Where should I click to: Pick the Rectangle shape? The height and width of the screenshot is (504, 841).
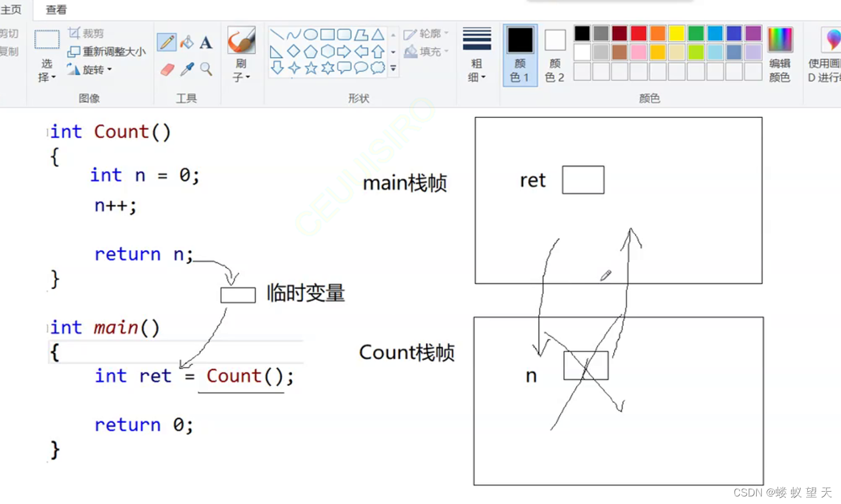click(327, 34)
